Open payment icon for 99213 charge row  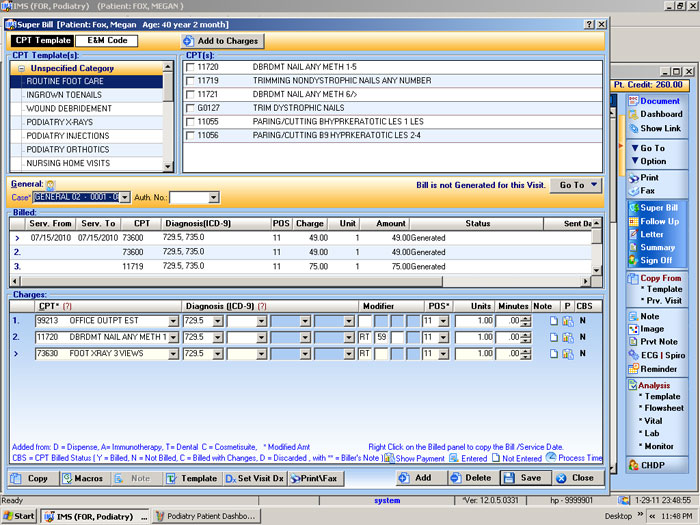click(568, 321)
